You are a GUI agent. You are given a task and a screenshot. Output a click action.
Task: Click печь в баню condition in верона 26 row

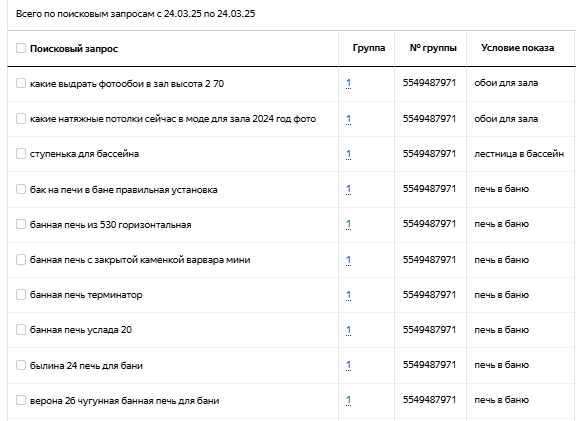(501, 400)
